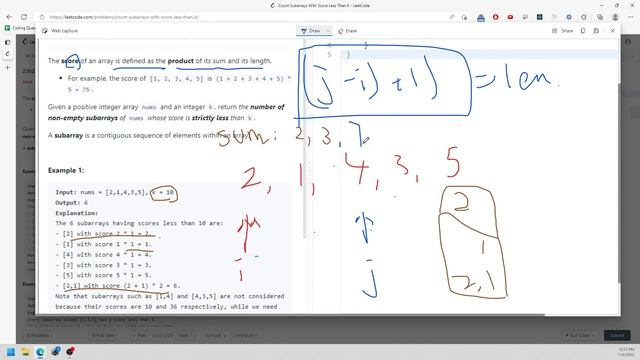Submit the solution with the Submit button
640x360 pixels.
pyautogui.click(x=617, y=335)
